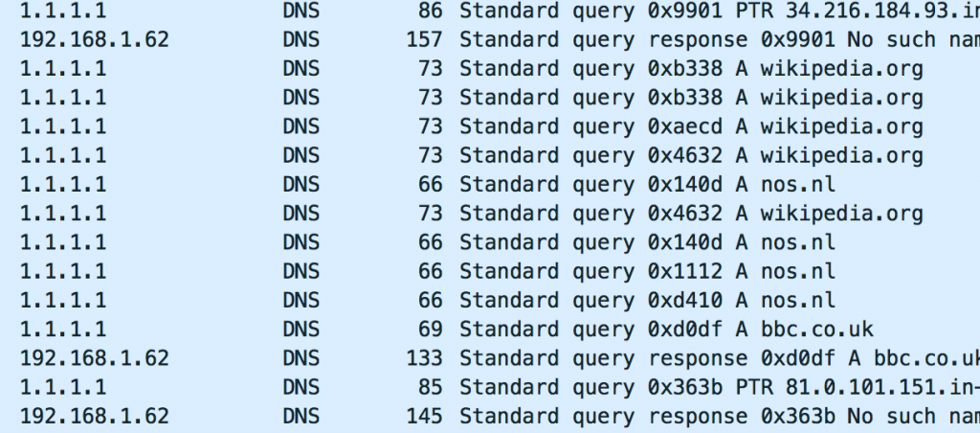This screenshot has height=433, width=980.
Task: Click destination 192.168.1.62 in the 145-byte row
Action: coord(95,416)
